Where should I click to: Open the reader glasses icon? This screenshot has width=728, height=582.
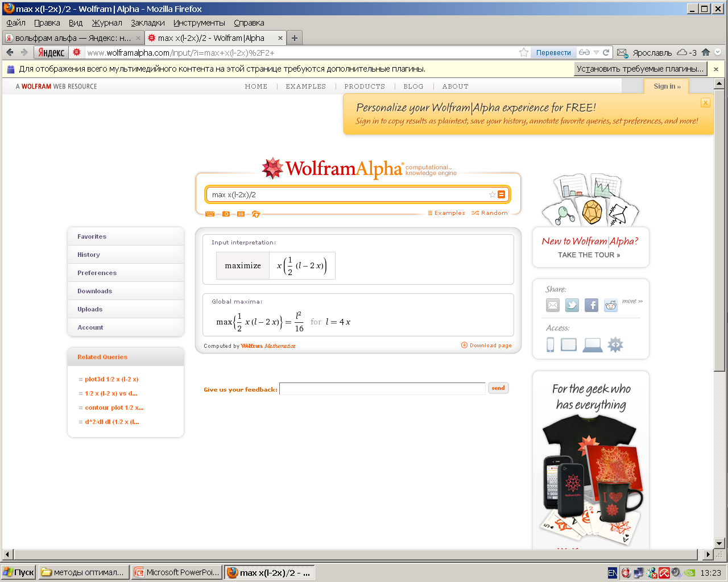pos(584,52)
